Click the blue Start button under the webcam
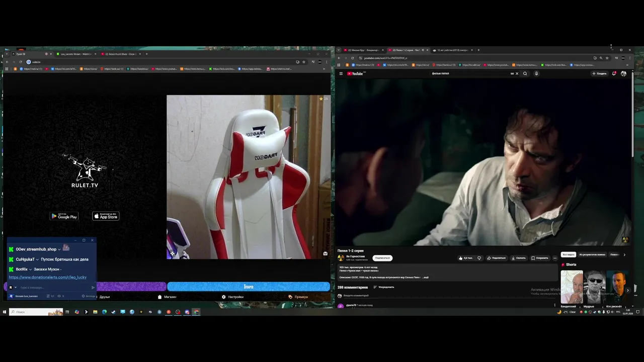Image resolution: width=644 pixels, height=362 pixels. point(249,287)
